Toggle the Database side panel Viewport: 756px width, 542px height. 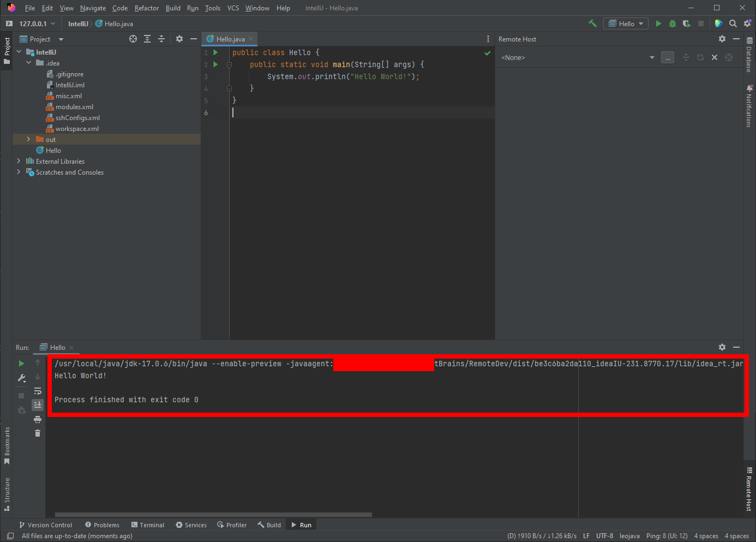coord(749,55)
